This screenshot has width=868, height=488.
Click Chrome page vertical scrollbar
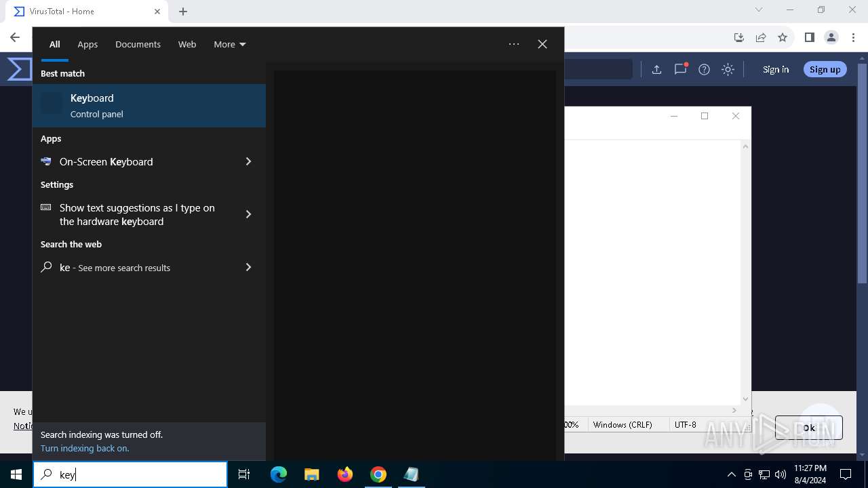click(863, 173)
